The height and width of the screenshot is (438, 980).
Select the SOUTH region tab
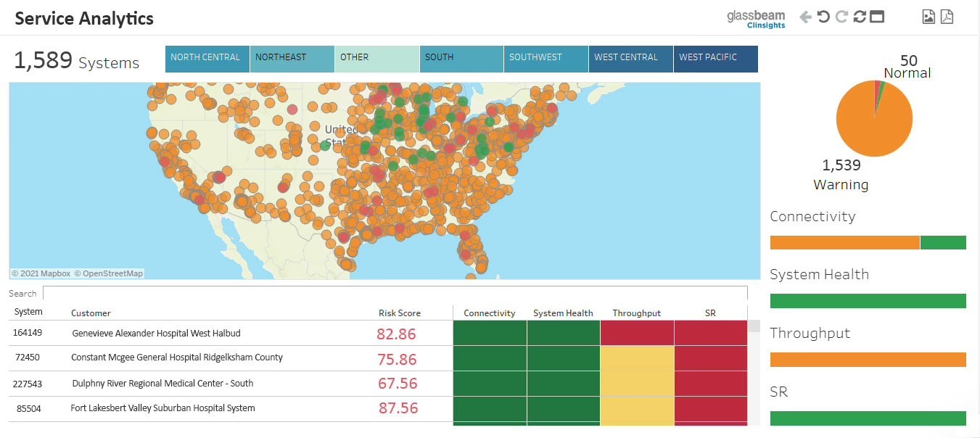click(461, 59)
